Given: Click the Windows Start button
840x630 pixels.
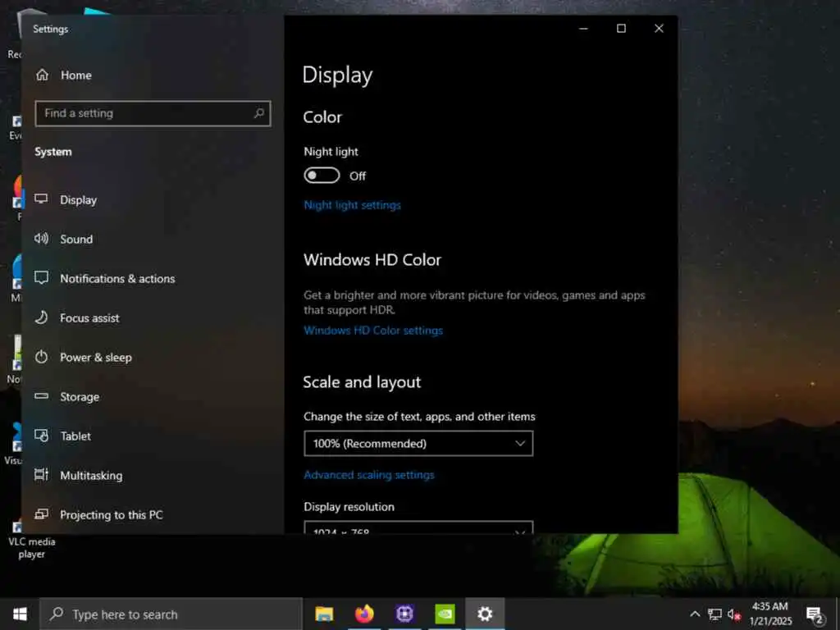Looking at the screenshot, I should pos(20,614).
